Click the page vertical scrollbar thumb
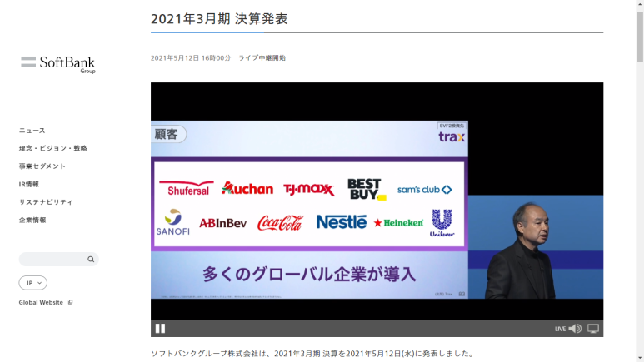This screenshot has height=362, width=644. [x=640, y=36]
